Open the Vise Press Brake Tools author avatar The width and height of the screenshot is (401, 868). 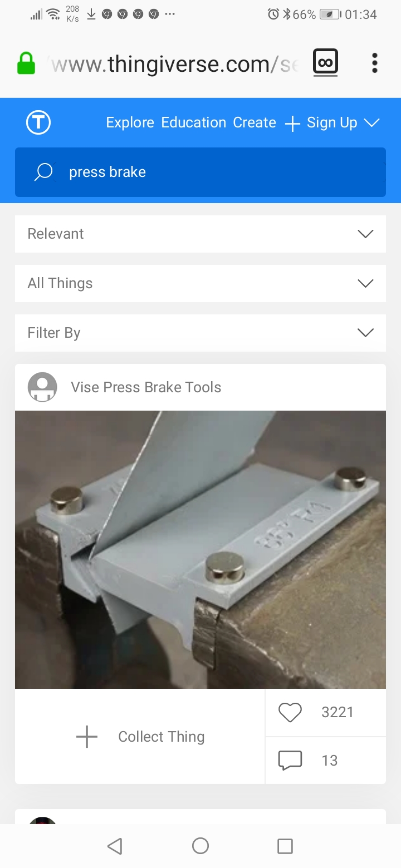pos(42,387)
